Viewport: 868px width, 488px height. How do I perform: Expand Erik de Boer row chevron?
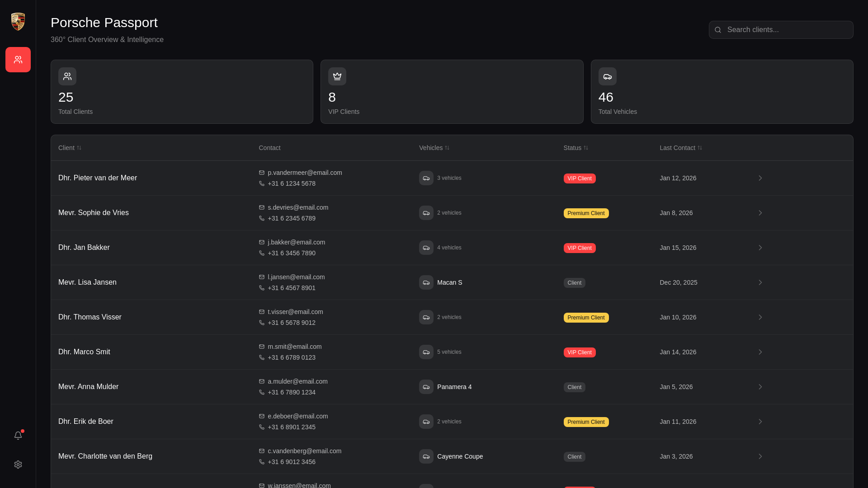pos(760,422)
